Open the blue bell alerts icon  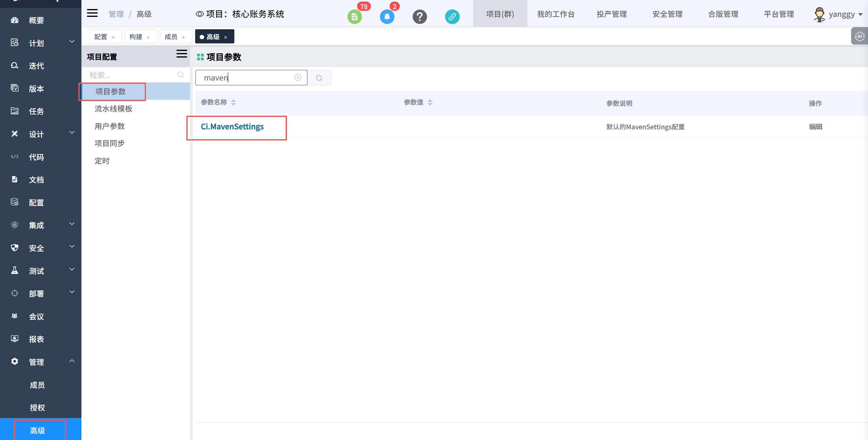tap(387, 17)
